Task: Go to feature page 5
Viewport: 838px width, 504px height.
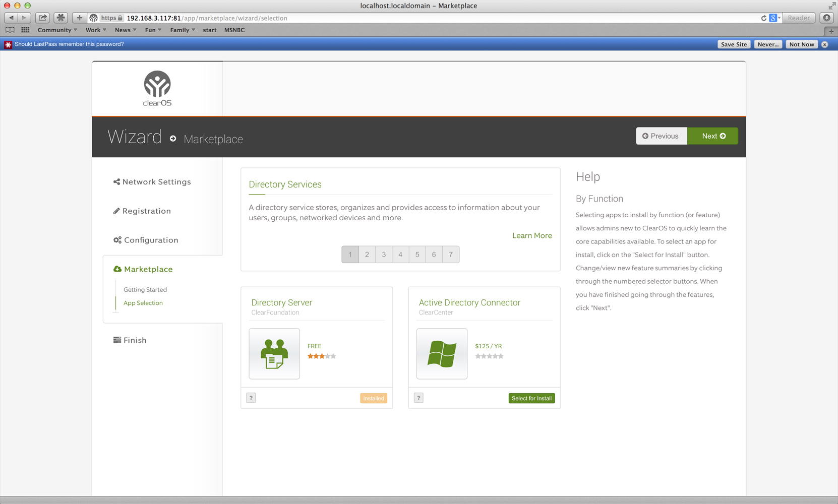Action: coord(417,255)
